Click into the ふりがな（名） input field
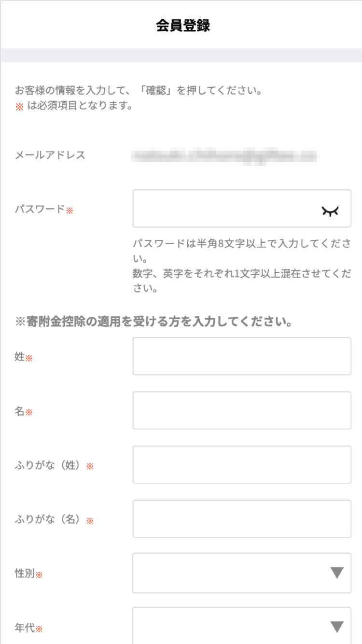362x644 pixels. [242, 519]
